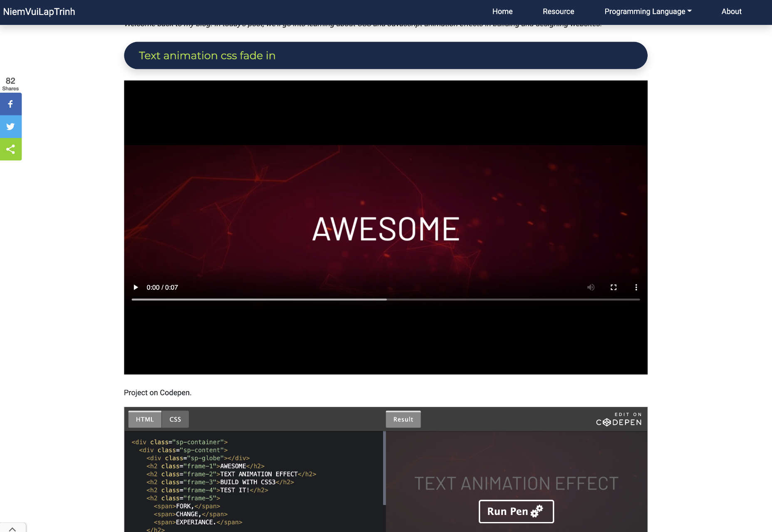Click the code line TEST IT!

point(207,490)
